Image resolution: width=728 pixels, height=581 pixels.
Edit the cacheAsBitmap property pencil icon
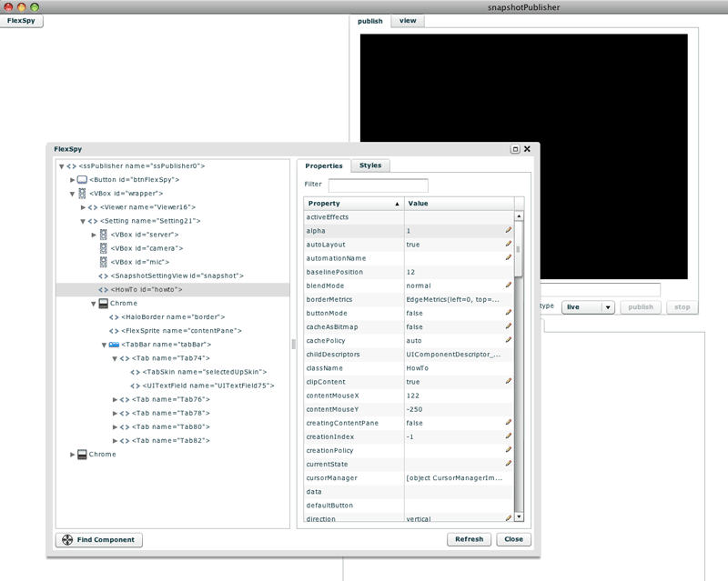(509, 326)
